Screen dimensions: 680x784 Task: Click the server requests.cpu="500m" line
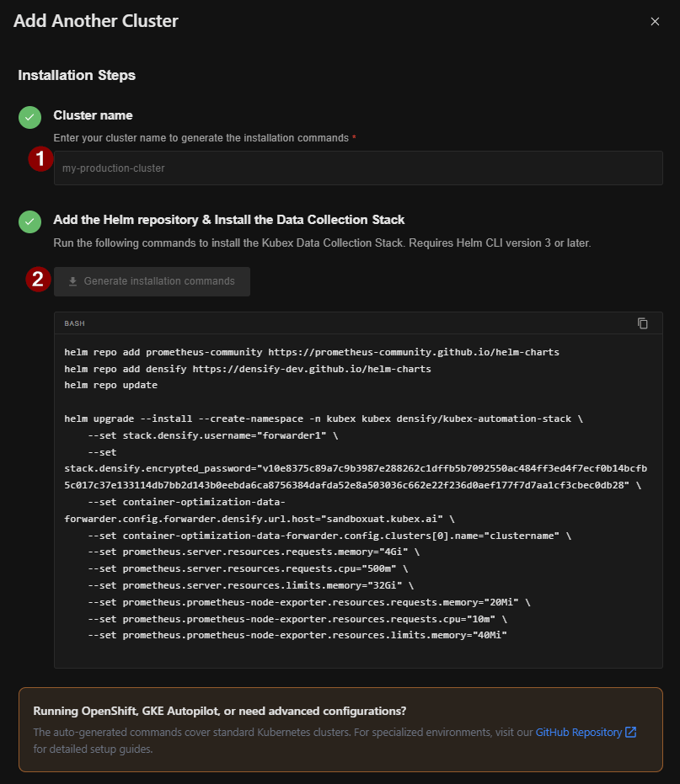[x=248, y=569]
